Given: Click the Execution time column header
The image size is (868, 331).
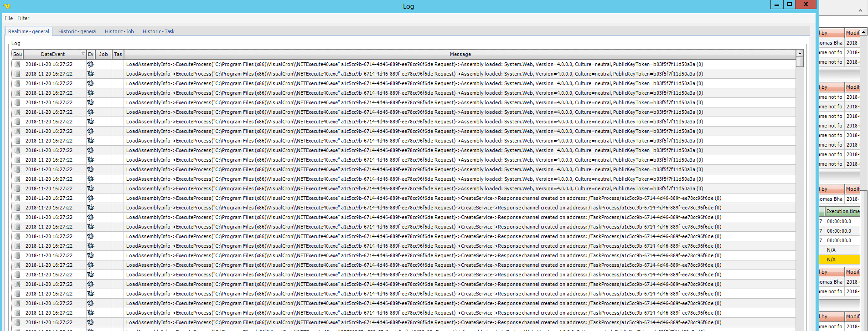Looking at the screenshot, I should tap(842, 211).
